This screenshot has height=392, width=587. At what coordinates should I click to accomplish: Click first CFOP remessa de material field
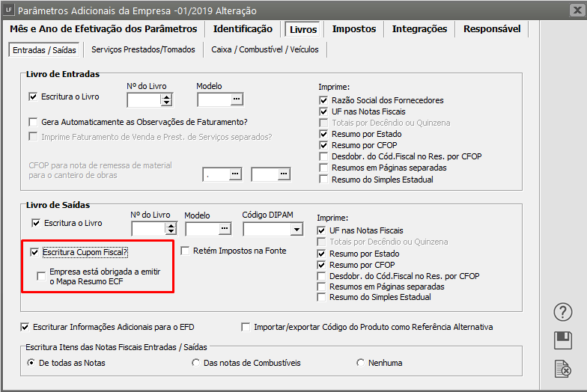(x=216, y=174)
